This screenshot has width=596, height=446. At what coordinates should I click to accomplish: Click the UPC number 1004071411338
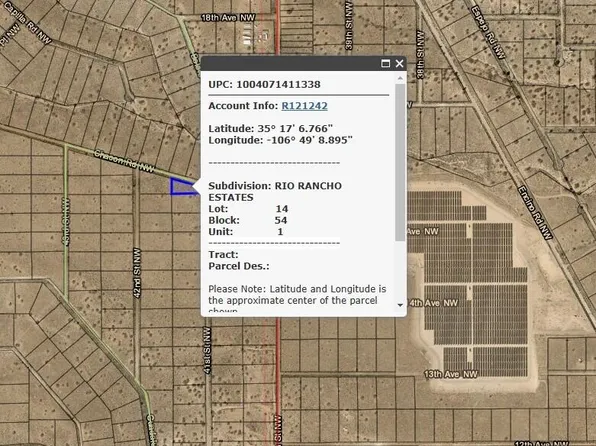coord(278,84)
